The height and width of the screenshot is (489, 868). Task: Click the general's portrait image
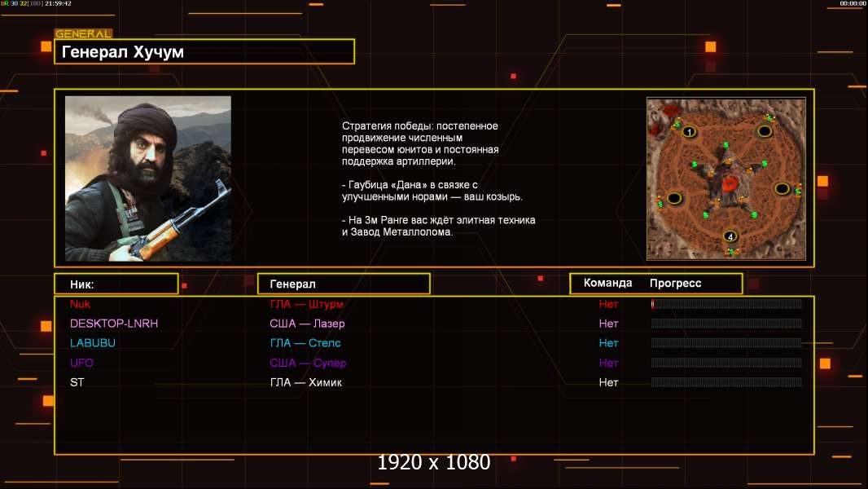[x=148, y=178]
